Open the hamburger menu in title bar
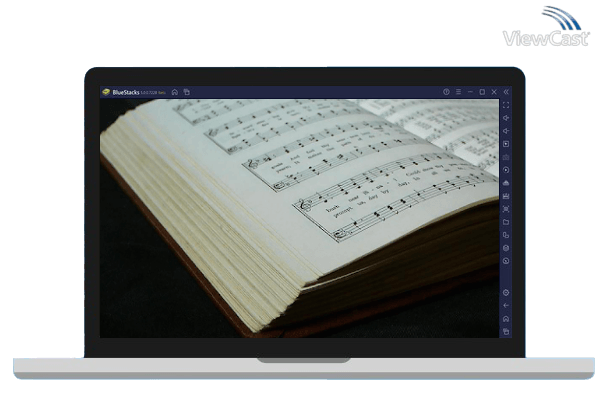The height and width of the screenshot is (414, 602). [x=458, y=92]
